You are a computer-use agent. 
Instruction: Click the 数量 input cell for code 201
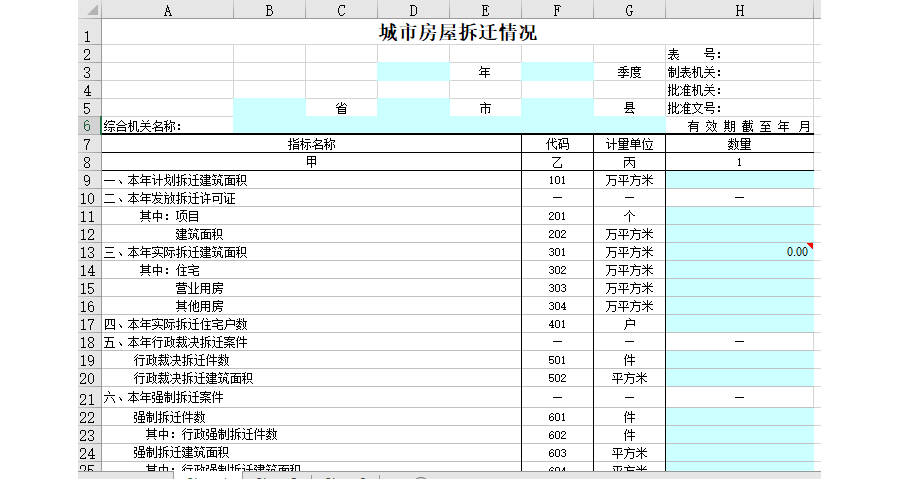tap(738, 216)
